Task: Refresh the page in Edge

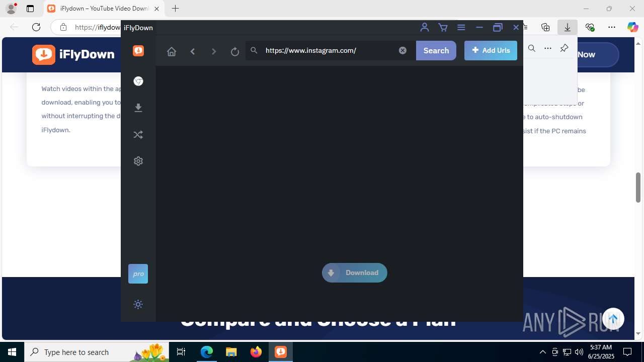Action: 36,27
